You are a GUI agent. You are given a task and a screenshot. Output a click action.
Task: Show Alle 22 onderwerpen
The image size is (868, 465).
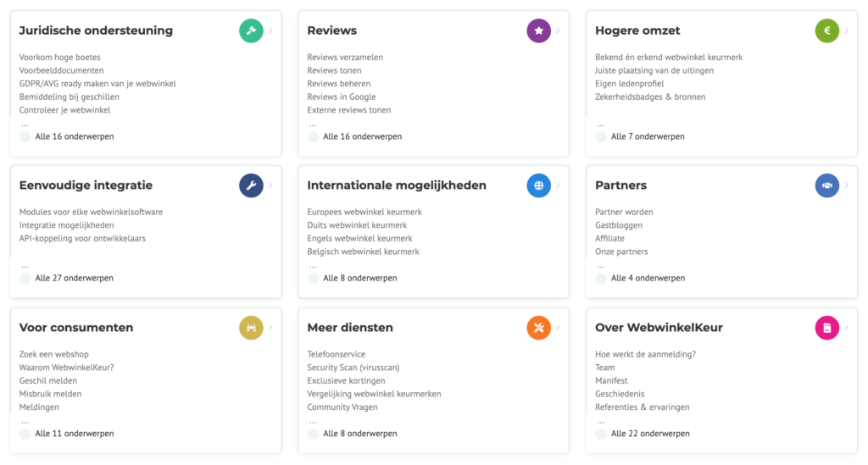pos(649,434)
